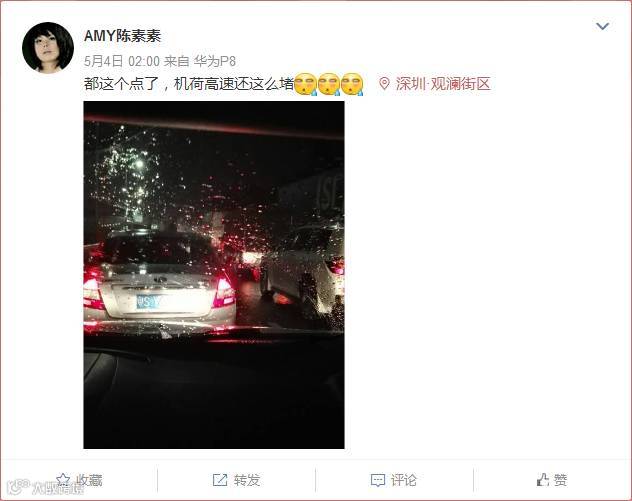Open the post options chevron dropdown

pos(602,27)
